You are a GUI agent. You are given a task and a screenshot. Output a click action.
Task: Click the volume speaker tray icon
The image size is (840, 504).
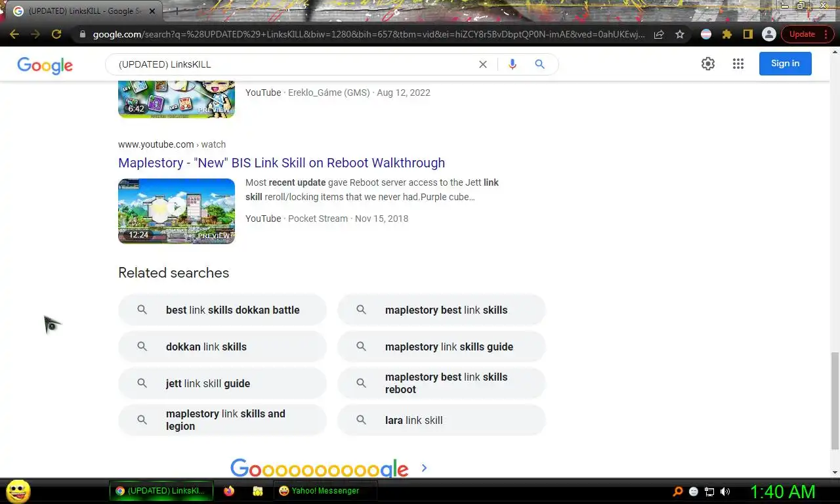pos(725,492)
